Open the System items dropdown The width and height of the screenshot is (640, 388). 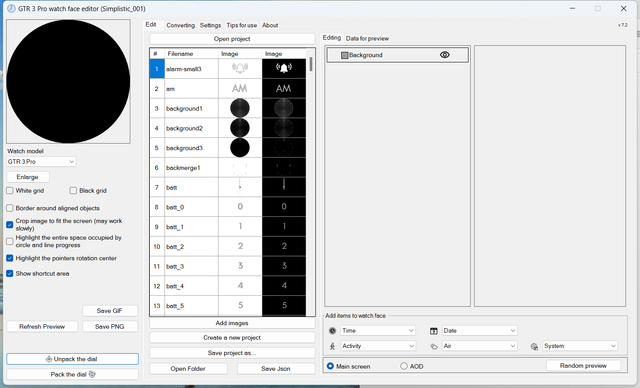click(x=580, y=346)
